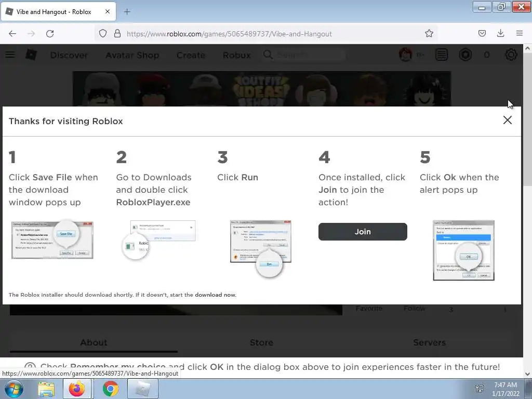This screenshot has width=532, height=399.
Task: Click the Save File step thumbnail
Action: pyautogui.click(x=52, y=239)
